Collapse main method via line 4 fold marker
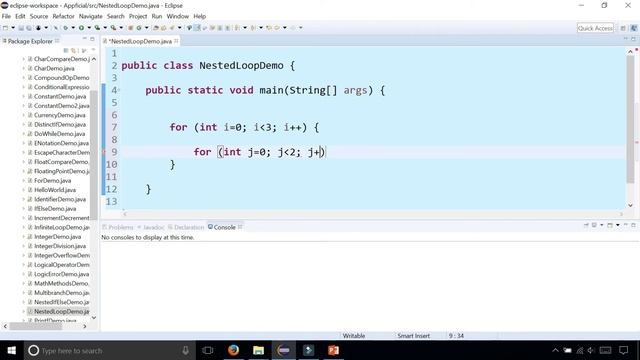640x360 pixels. pyautogui.click(x=119, y=90)
